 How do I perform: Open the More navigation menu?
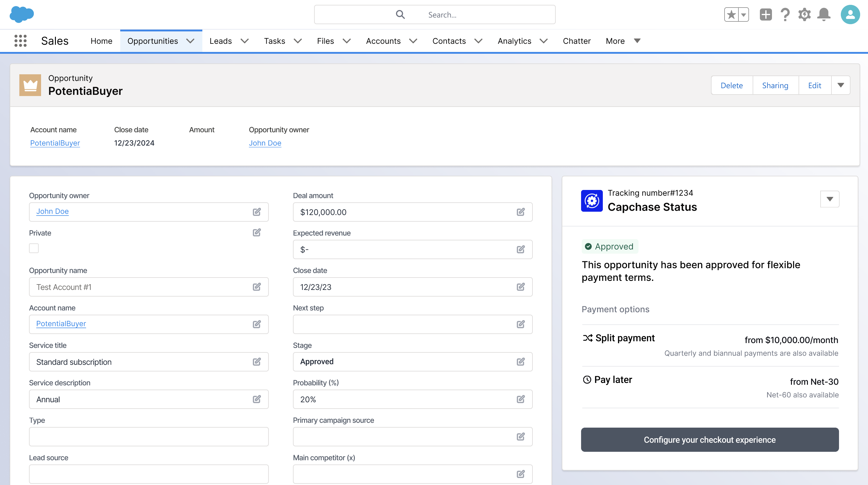[x=623, y=41]
